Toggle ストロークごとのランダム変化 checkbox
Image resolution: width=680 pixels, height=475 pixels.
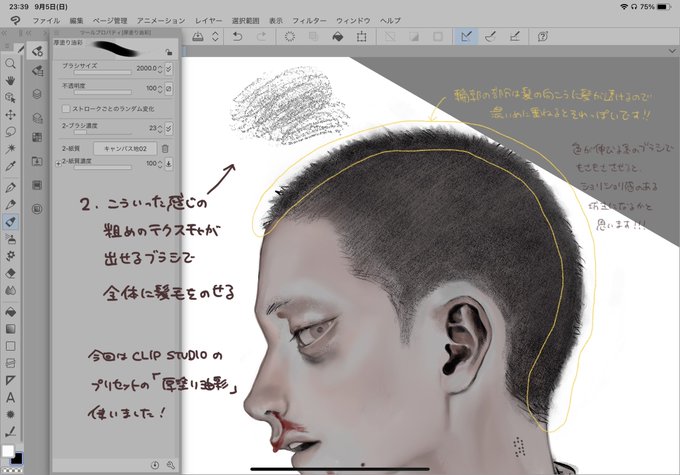coord(66,108)
